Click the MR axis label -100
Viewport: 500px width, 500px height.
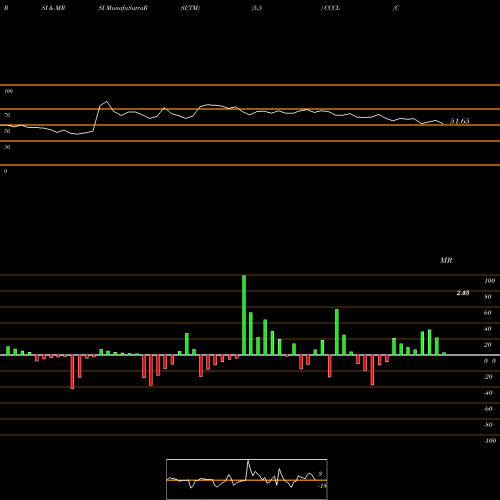tap(490, 441)
